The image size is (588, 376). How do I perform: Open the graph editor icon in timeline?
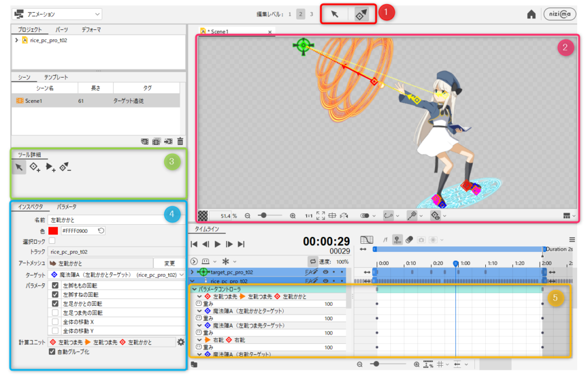(366, 240)
